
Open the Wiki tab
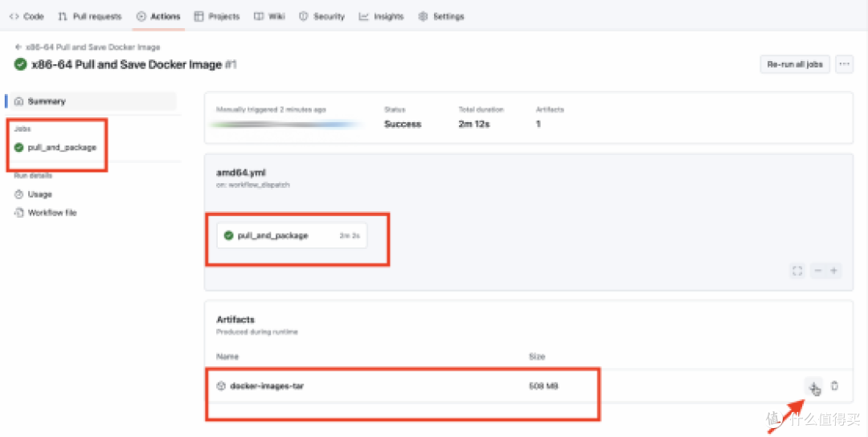(269, 17)
